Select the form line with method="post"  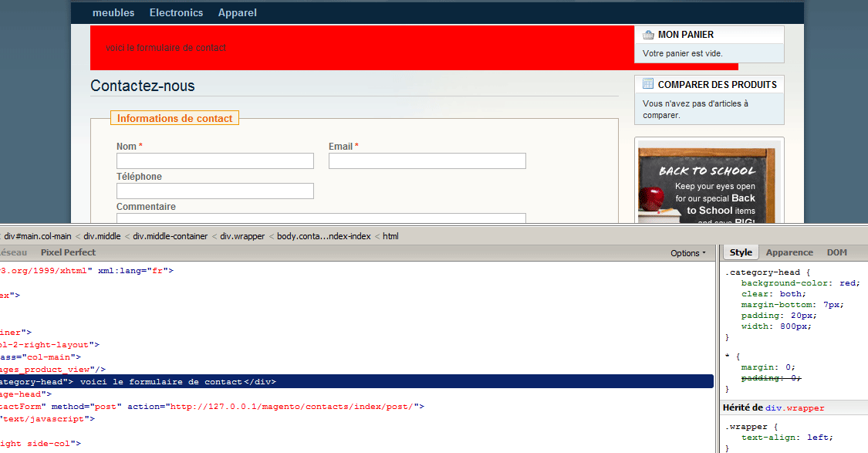(x=212, y=407)
